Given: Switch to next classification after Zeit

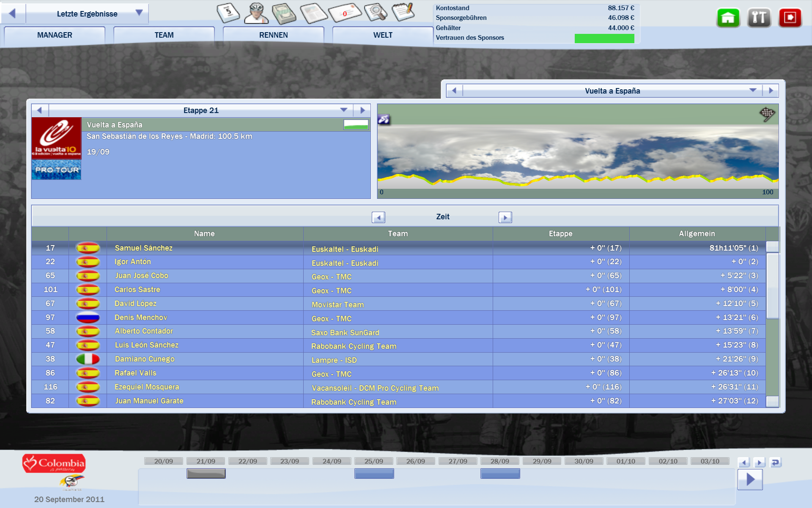Looking at the screenshot, I should [505, 217].
